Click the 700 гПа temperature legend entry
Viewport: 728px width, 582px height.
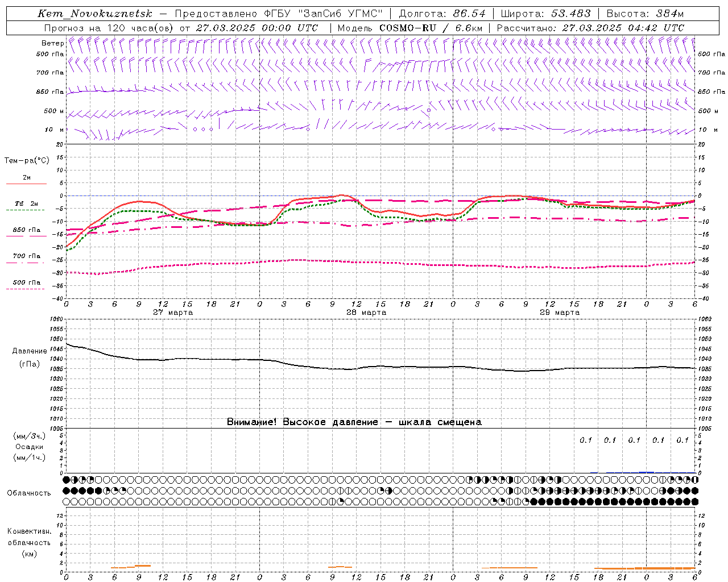27,256
